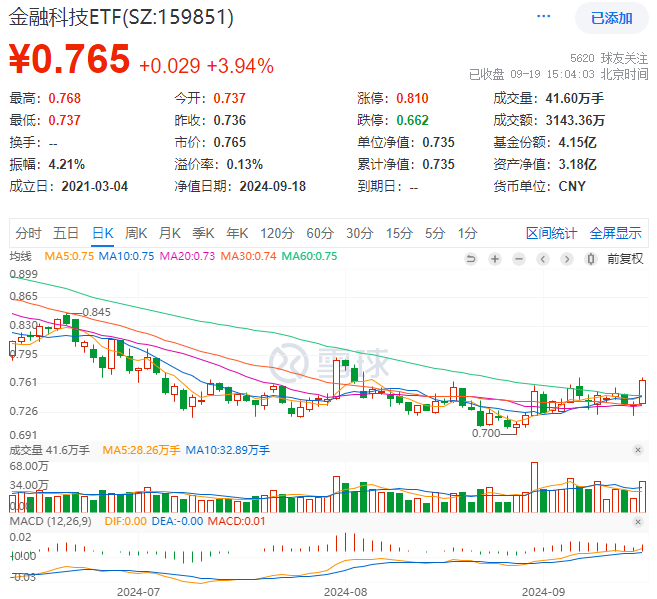Click the 区间统计 link
This screenshot has width=657, height=599.
551,233
